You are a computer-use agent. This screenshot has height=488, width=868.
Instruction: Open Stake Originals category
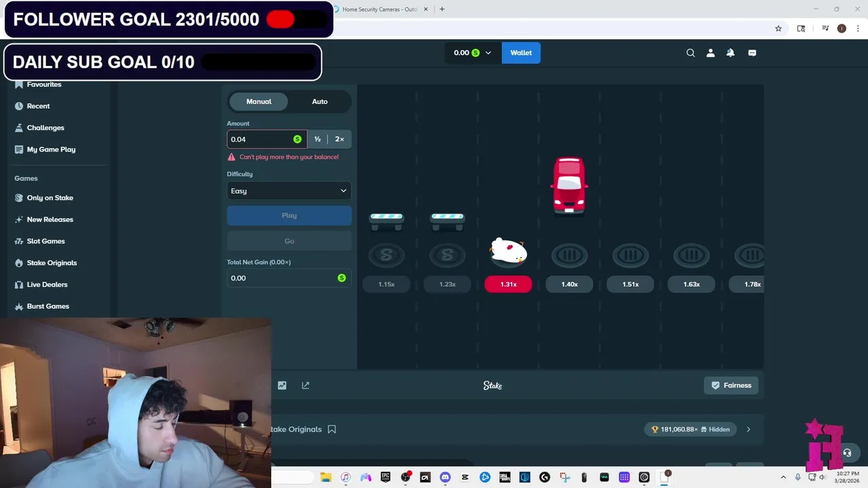pyautogui.click(x=52, y=263)
